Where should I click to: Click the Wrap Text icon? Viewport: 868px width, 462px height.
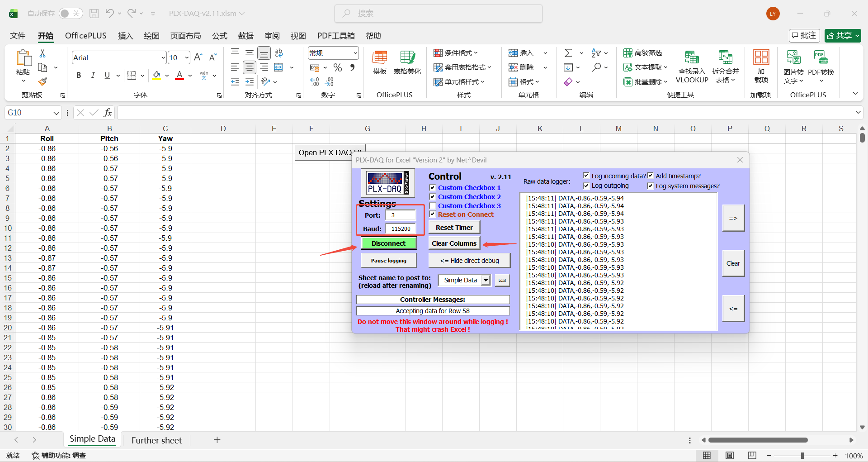pos(279,53)
